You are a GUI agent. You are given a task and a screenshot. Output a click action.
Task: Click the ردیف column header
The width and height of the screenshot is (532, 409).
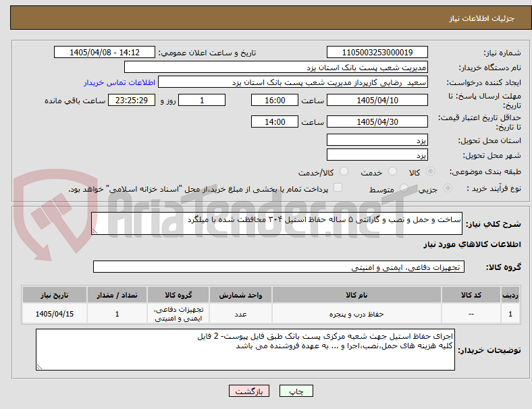pos(510,295)
